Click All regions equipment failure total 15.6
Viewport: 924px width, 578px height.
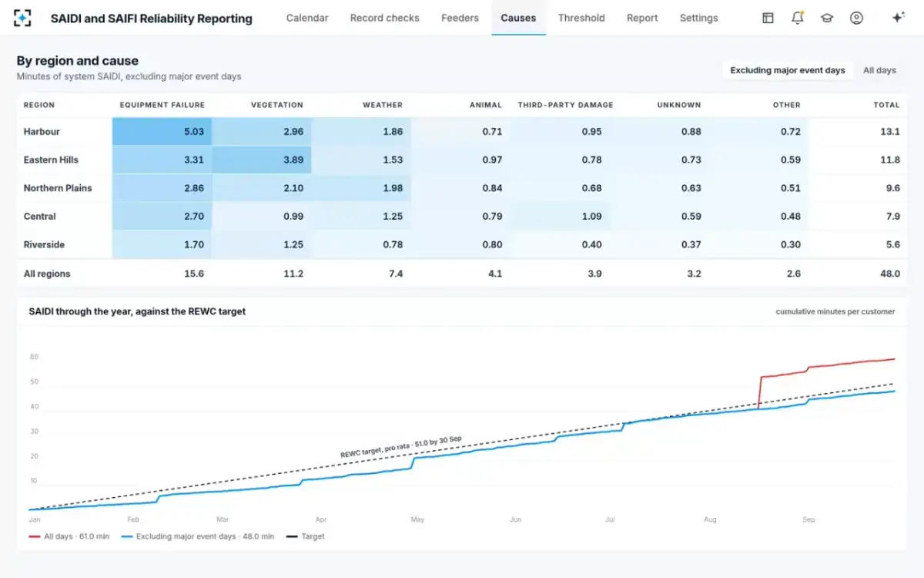tap(193, 274)
